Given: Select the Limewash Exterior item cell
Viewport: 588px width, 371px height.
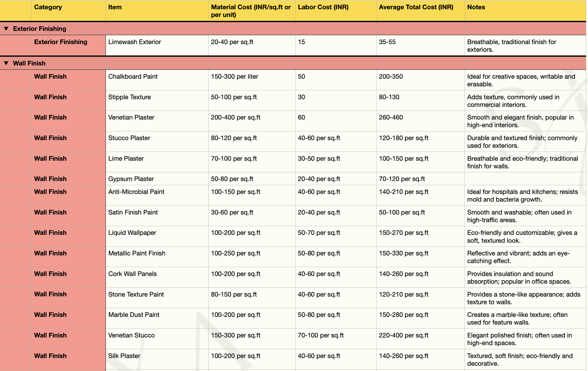Looking at the screenshot, I should [x=135, y=42].
